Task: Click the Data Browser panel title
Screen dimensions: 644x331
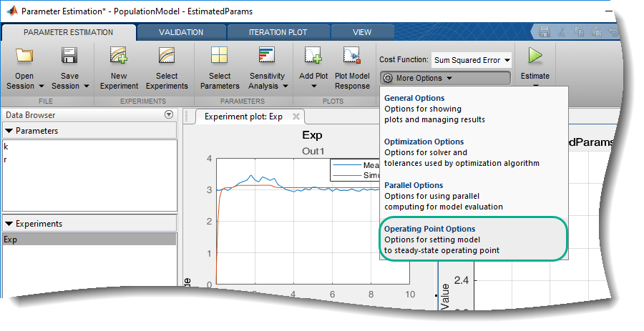Action: click(x=30, y=115)
